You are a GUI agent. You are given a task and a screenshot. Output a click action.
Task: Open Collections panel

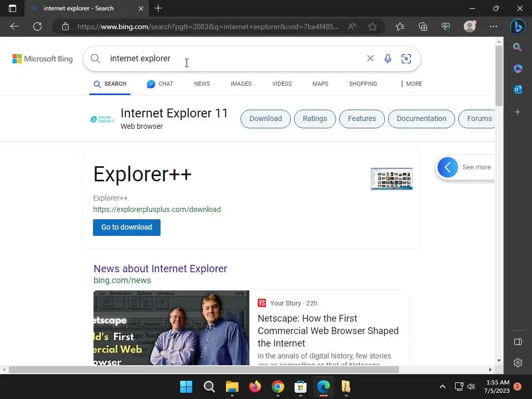tap(423, 26)
